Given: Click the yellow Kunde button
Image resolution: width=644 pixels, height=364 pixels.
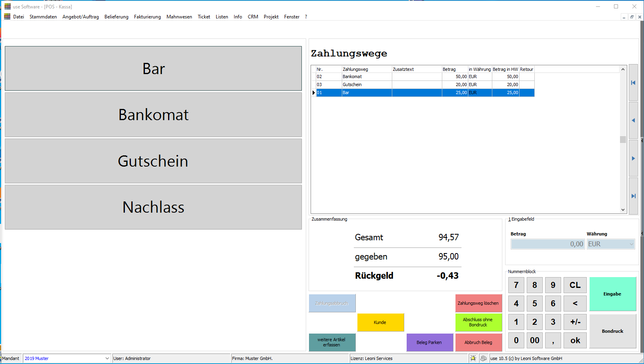Looking at the screenshot, I should [380, 322].
